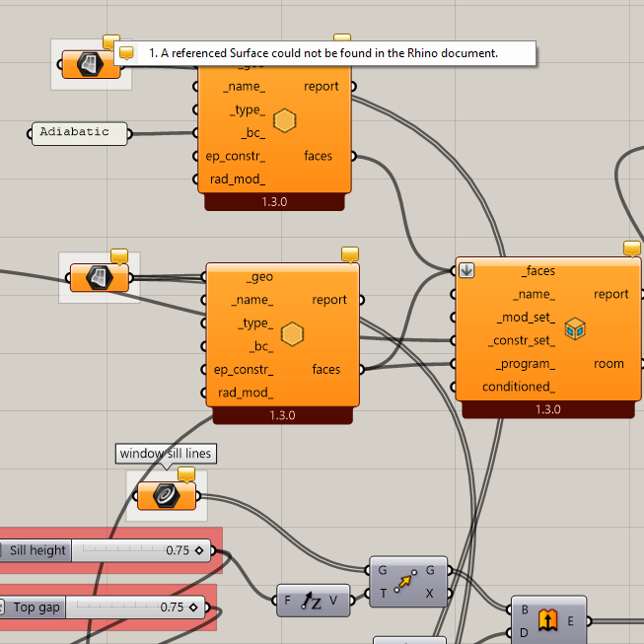
Task: Click the faces output on top HB Face component
Action: click(x=318, y=156)
